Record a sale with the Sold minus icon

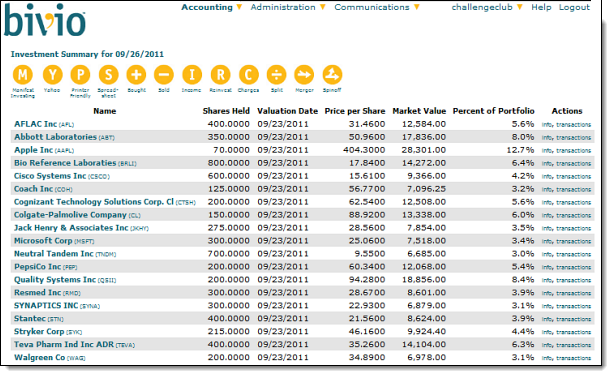164,75
